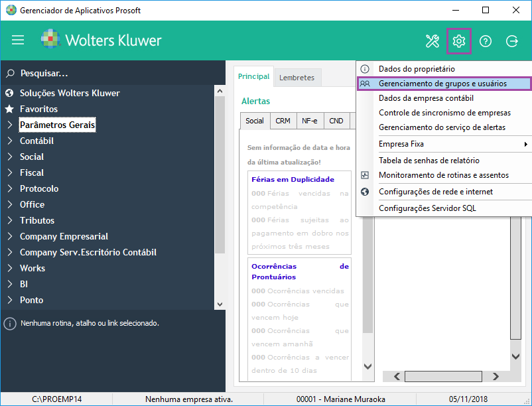Click 00001 - Mariane Muraoka status entry
Viewport: 532px width, 406px height.
tap(341, 399)
